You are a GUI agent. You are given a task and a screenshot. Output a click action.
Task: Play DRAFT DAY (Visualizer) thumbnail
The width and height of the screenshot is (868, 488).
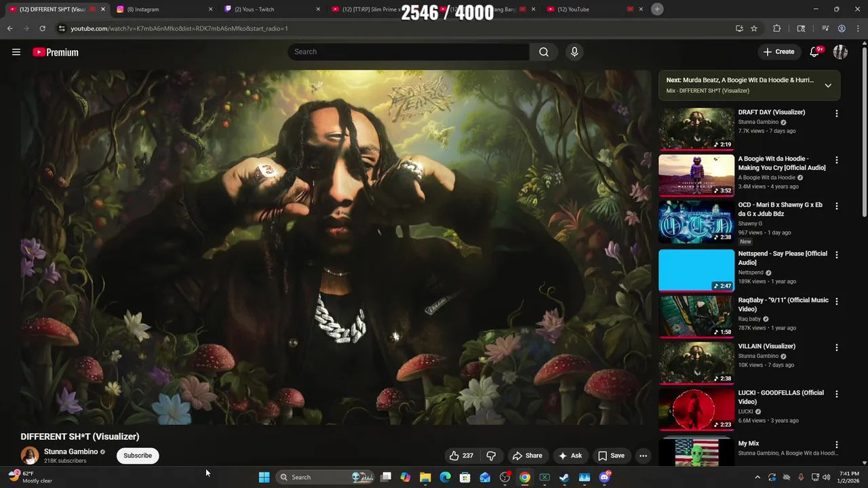(696, 129)
